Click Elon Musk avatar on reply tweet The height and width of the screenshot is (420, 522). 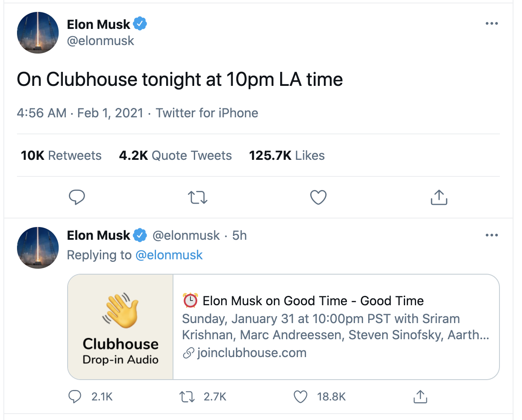[38, 248]
